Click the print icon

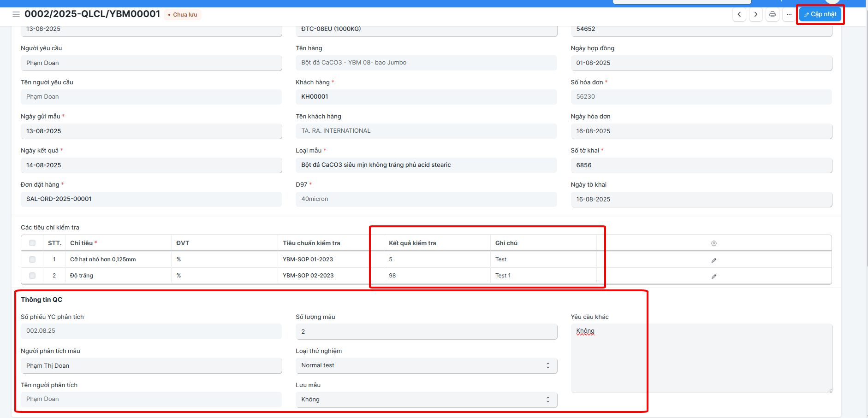coord(773,14)
